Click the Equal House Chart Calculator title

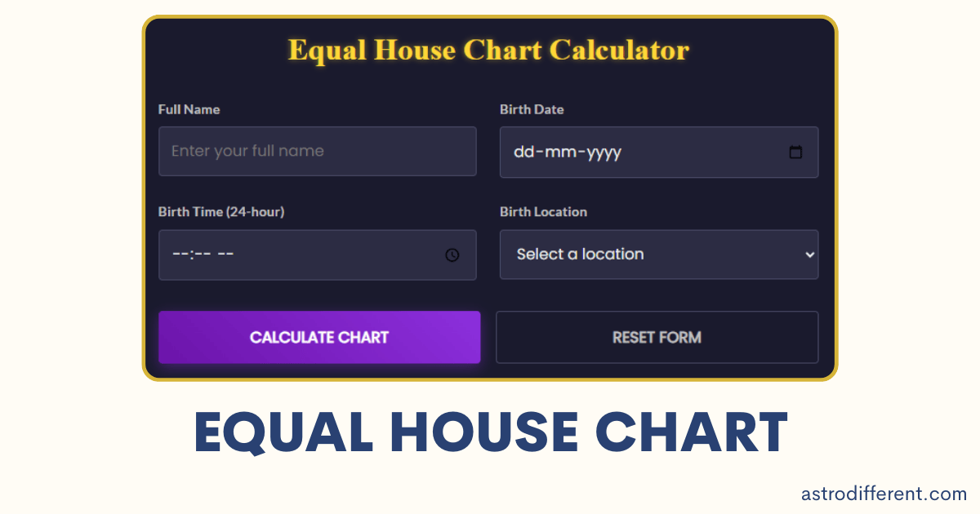(489, 50)
